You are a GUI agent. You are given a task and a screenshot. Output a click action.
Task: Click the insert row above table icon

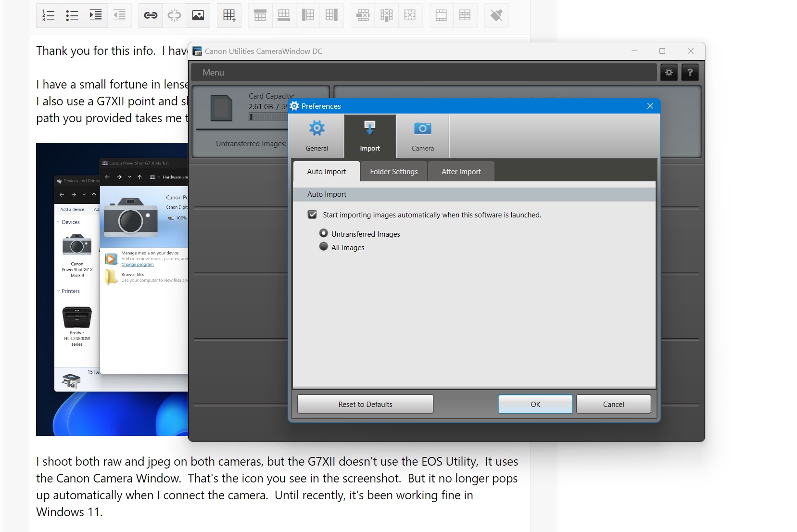(x=260, y=15)
